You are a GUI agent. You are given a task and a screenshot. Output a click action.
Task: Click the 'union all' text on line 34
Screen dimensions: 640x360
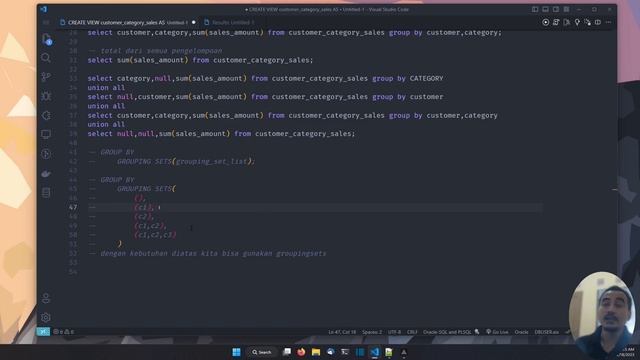click(x=106, y=88)
